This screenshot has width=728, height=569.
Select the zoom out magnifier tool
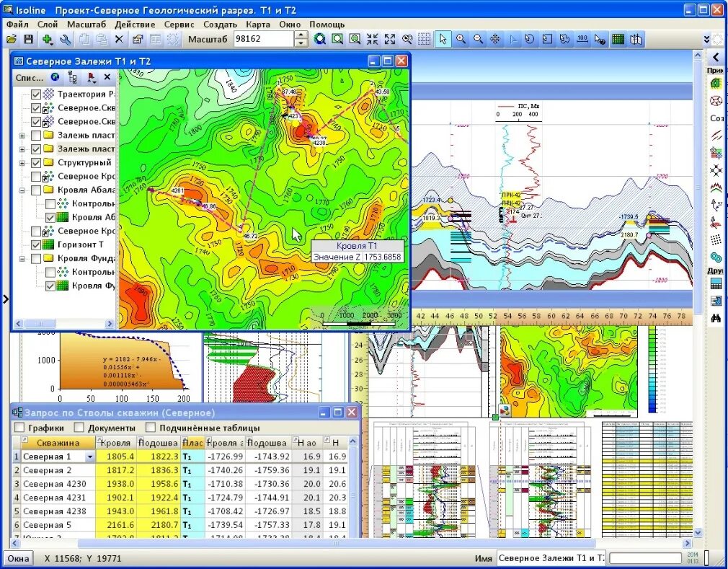(x=478, y=40)
